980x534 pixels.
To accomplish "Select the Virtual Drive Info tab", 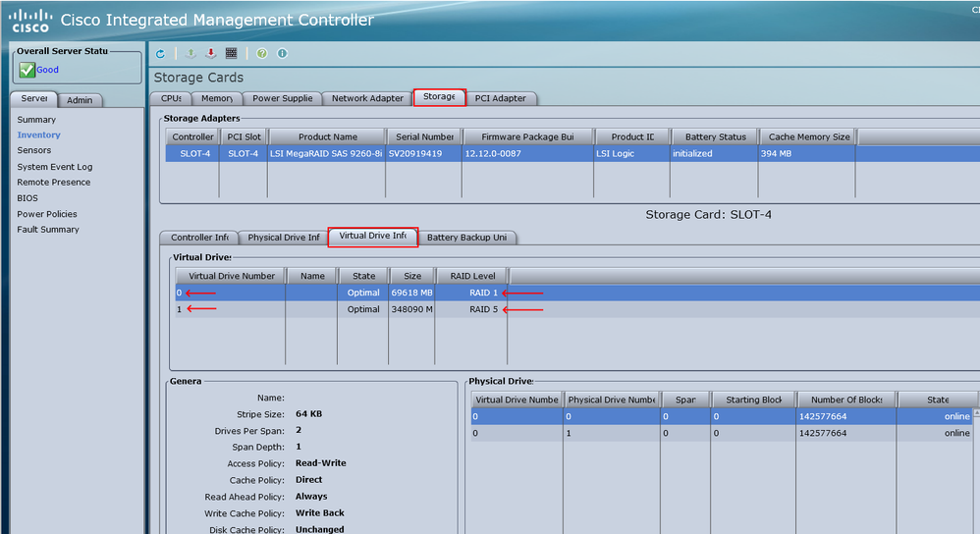I will point(372,237).
